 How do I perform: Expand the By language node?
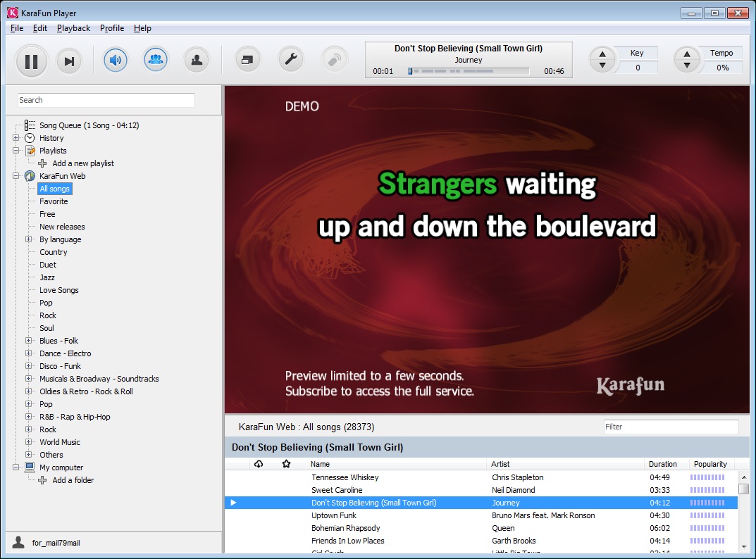pyautogui.click(x=29, y=239)
